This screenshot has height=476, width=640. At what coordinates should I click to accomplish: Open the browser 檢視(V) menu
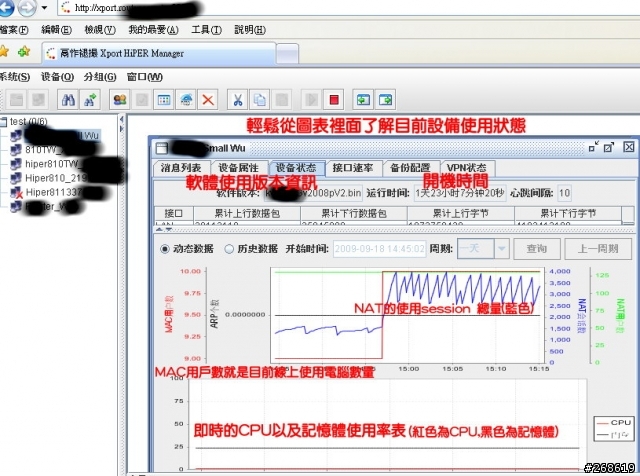point(100,30)
